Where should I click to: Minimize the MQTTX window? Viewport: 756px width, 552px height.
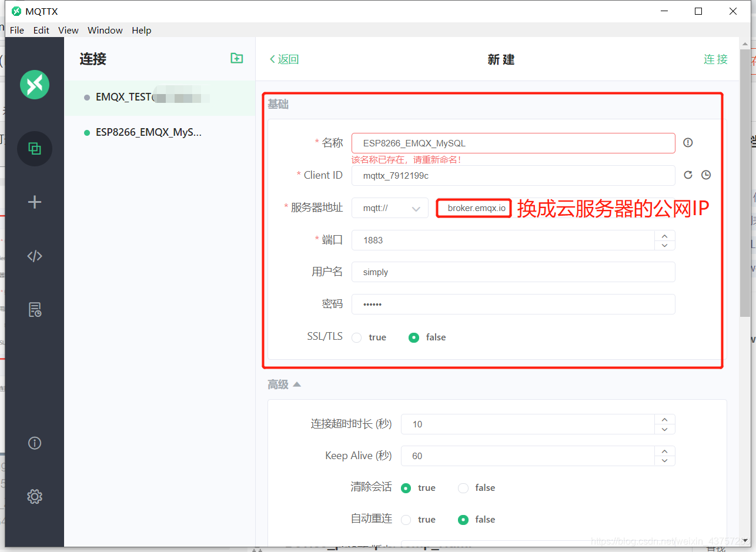tap(664, 11)
